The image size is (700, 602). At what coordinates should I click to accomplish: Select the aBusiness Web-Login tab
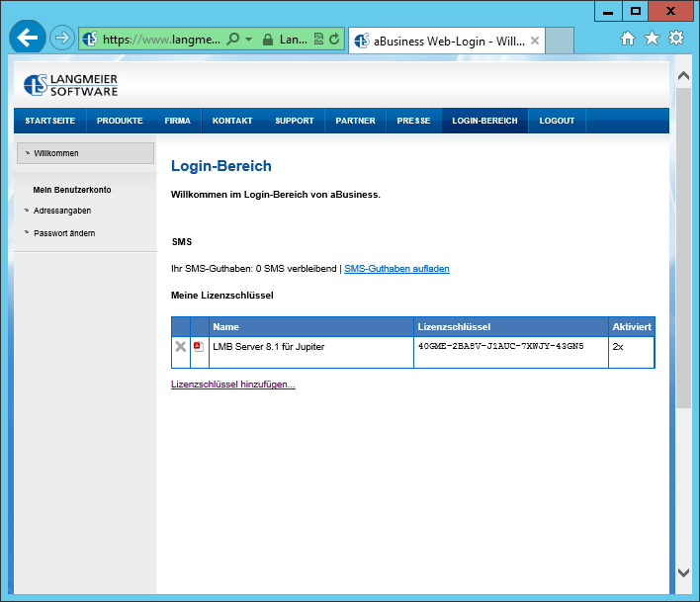[x=447, y=42]
